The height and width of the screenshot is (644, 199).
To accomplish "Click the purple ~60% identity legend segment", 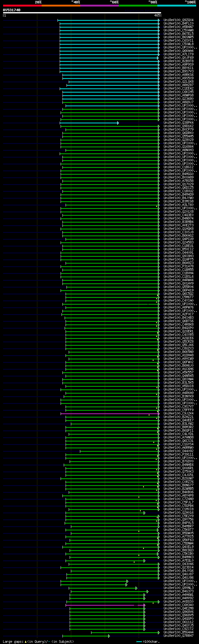I will pos(99,6).
